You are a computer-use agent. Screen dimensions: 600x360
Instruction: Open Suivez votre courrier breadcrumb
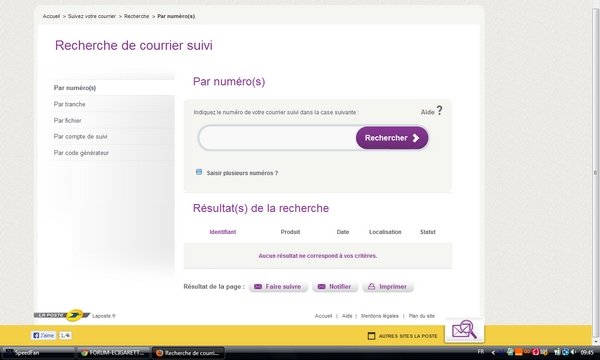[92, 16]
